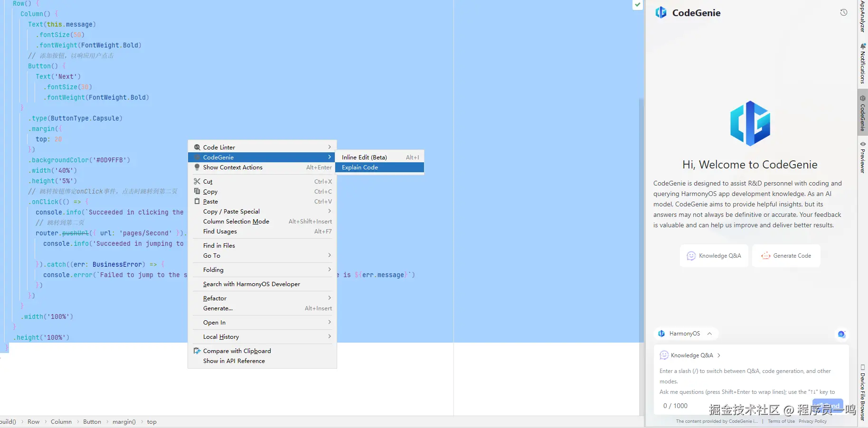Expand the Refactor submenu
The image size is (868, 428).
point(262,298)
